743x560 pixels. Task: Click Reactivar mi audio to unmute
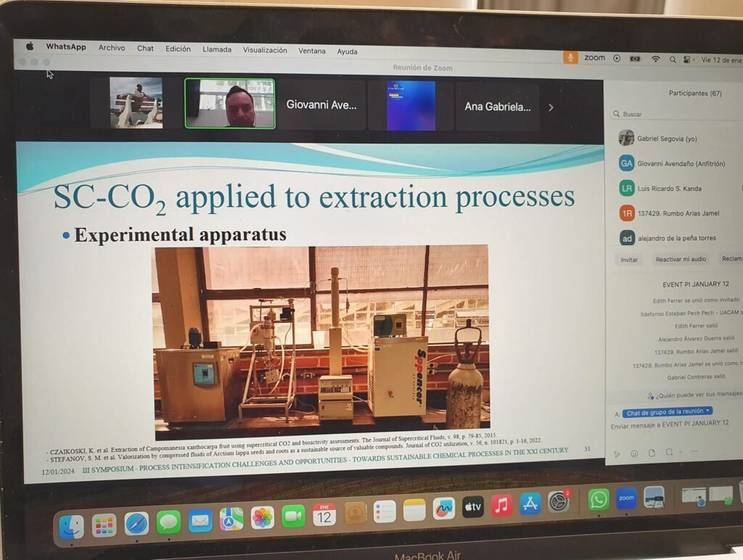tap(681, 259)
